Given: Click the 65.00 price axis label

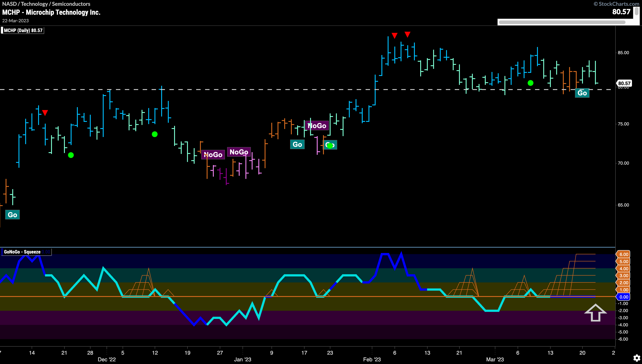Looking at the screenshot, I should tap(623, 205).
